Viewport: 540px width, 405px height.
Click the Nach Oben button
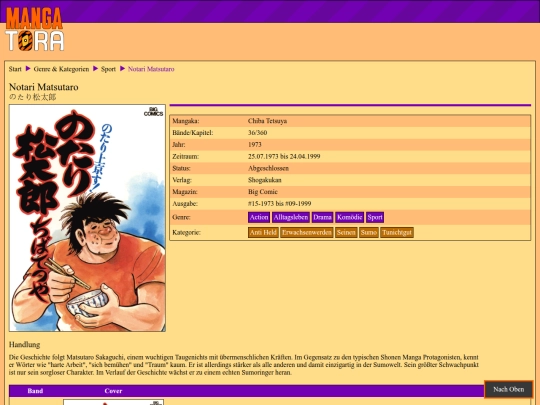coord(509,390)
